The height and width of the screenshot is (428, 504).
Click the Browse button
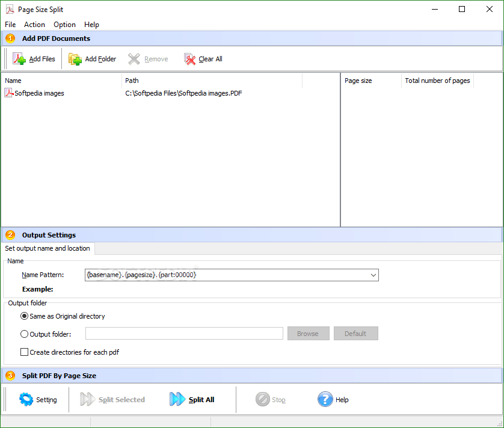[308, 333]
